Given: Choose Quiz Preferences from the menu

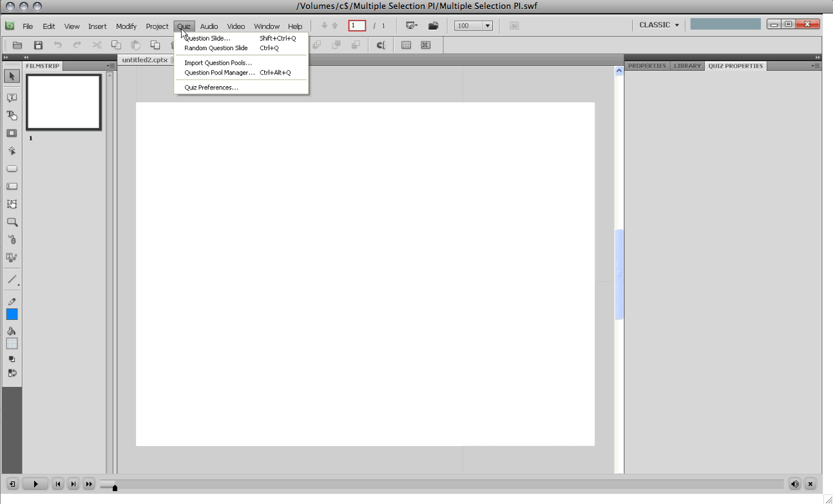Looking at the screenshot, I should tap(211, 88).
